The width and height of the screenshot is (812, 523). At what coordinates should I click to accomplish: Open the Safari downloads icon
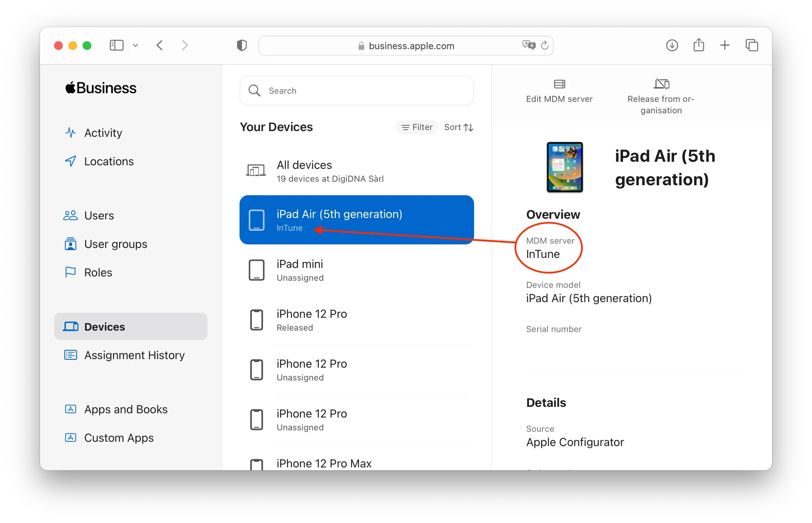(672, 46)
